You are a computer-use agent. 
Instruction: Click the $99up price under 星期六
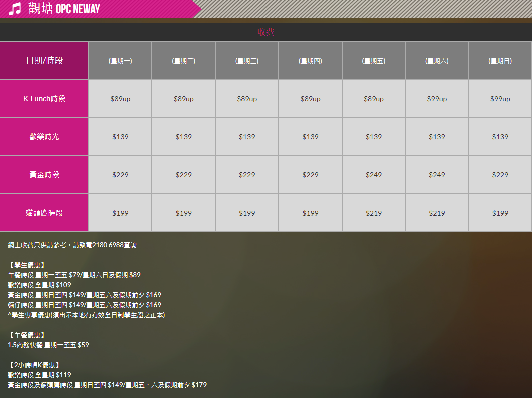(x=437, y=99)
